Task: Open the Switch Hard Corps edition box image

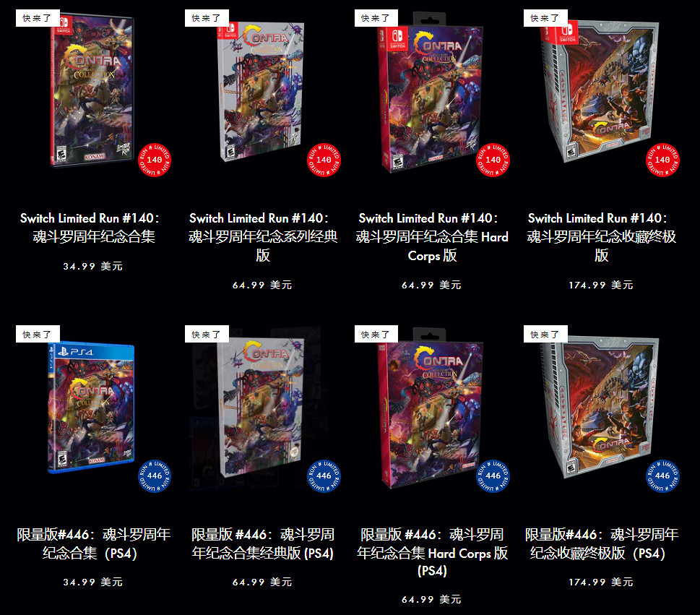Action: (x=431, y=93)
